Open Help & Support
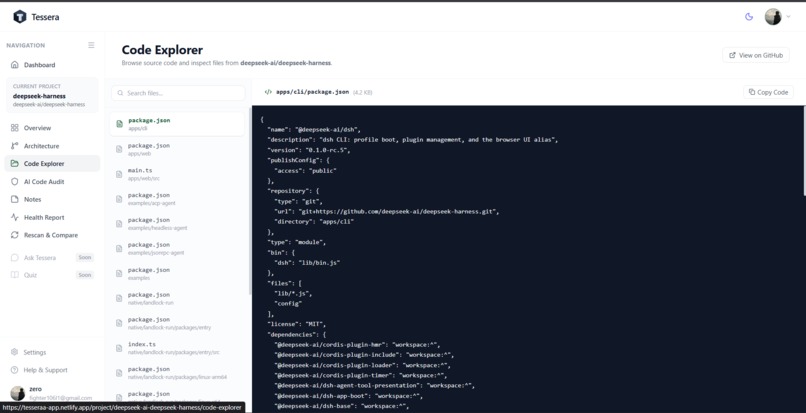 point(52,370)
